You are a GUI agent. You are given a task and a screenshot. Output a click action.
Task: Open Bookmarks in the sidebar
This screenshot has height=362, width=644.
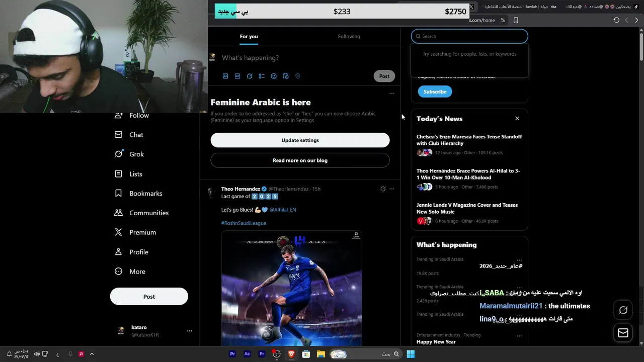tap(138, 194)
